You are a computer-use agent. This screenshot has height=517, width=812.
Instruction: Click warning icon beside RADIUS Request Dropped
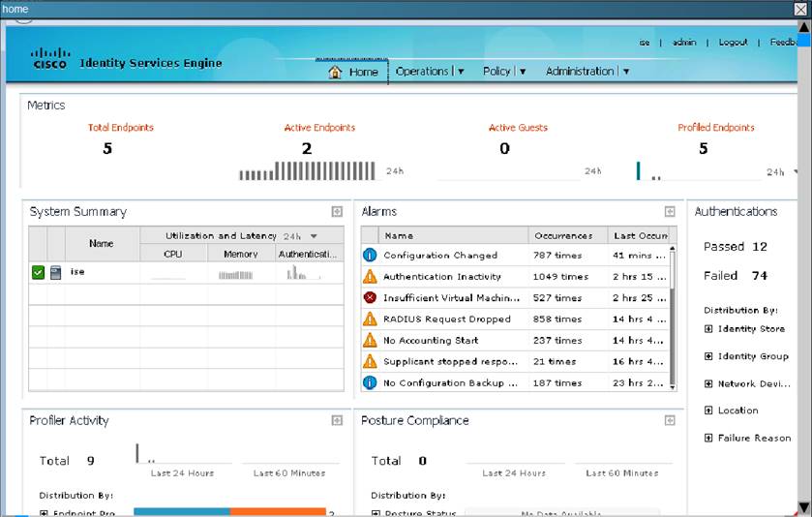[369, 319]
